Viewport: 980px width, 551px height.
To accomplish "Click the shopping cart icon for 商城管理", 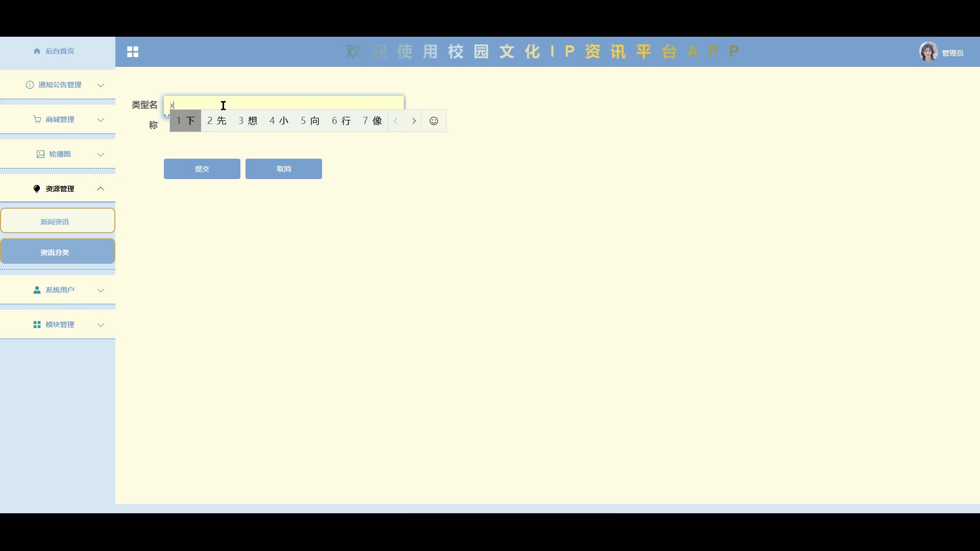I will point(37,119).
